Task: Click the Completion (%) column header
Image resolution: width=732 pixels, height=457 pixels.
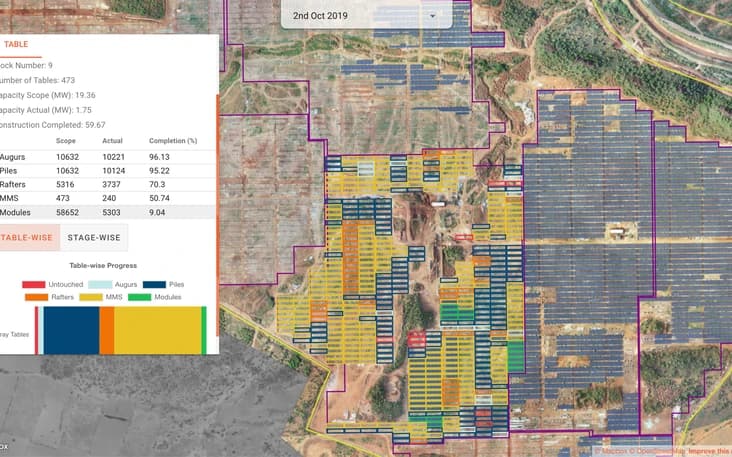Action: [172, 141]
